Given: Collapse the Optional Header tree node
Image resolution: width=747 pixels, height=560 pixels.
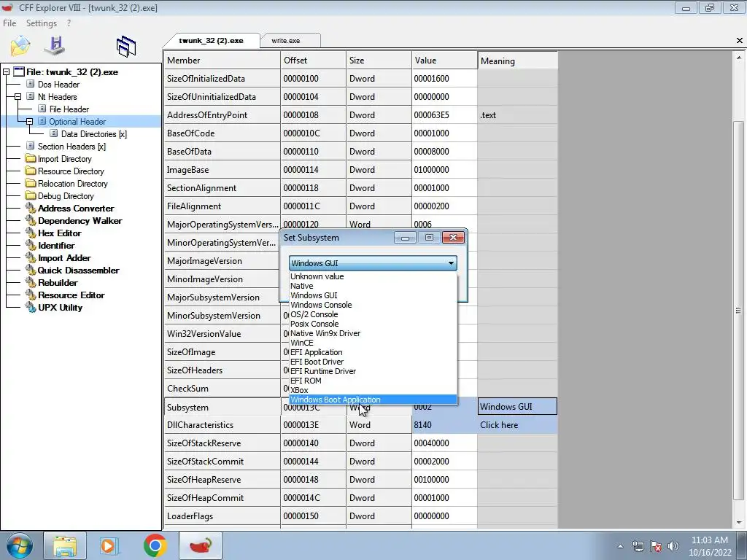Looking at the screenshot, I should pos(29,122).
